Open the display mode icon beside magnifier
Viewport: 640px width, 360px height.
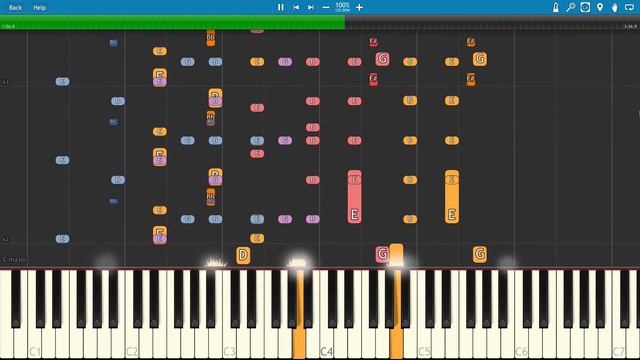pyautogui.click(x=585, y=7)
